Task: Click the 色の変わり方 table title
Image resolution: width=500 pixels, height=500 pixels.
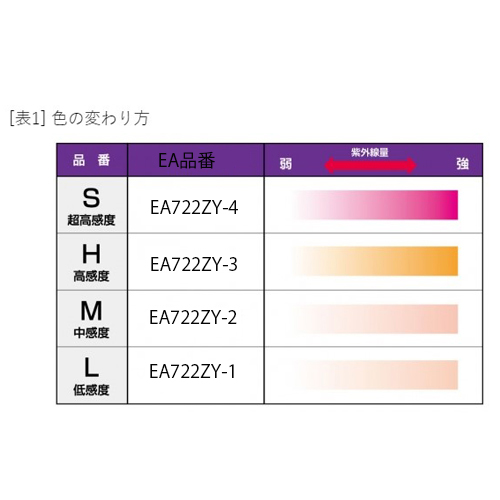Action: coord(100,118)
